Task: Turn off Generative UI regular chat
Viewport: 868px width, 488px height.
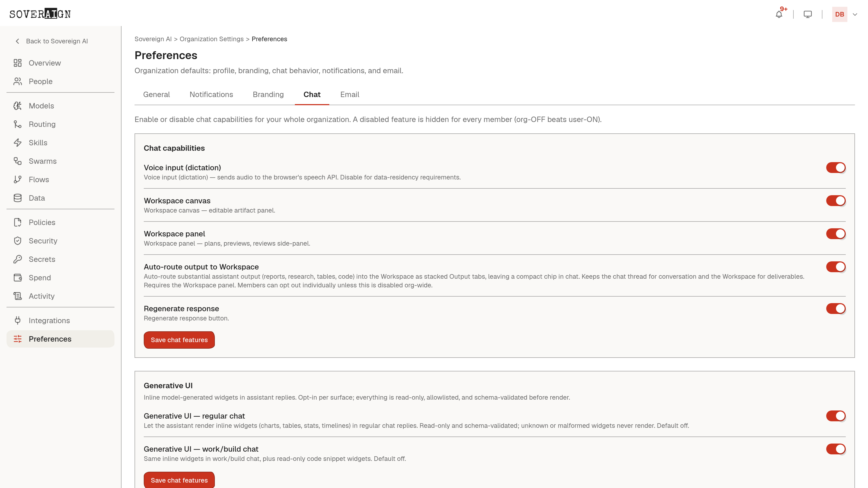Action: coord(836,416)
